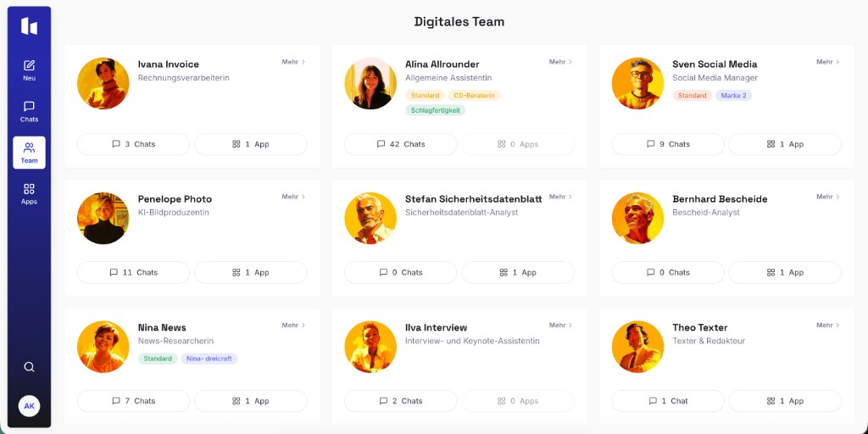Open Theo Texter's 1 App button
This screenshot has height=434, width=868.
pyautogui.click(x=785, y=401)
